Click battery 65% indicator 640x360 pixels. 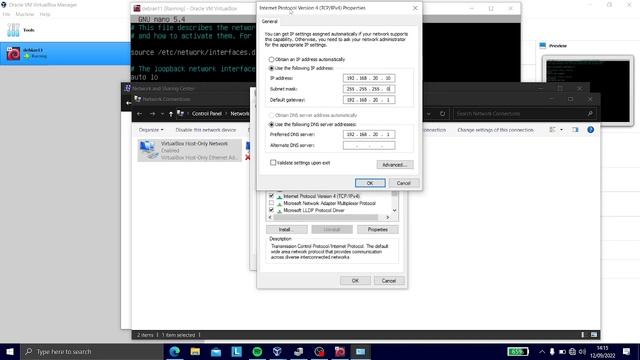coord(518,351)
